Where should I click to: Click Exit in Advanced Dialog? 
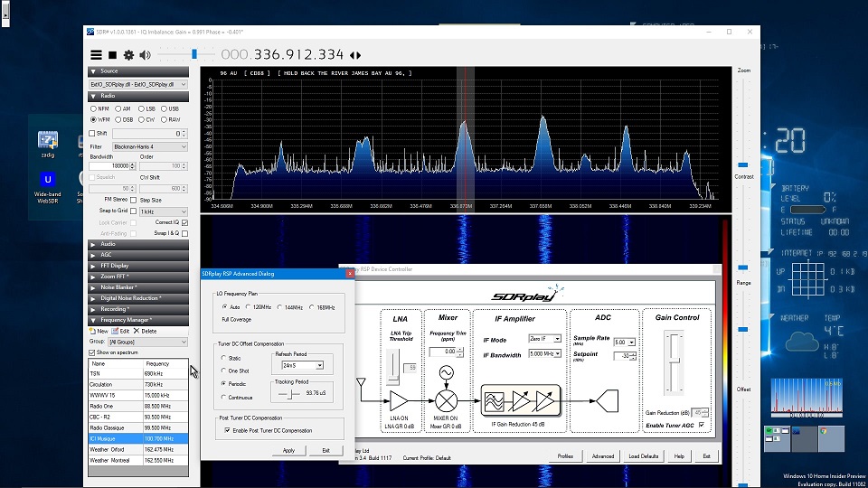pos(325,450)
